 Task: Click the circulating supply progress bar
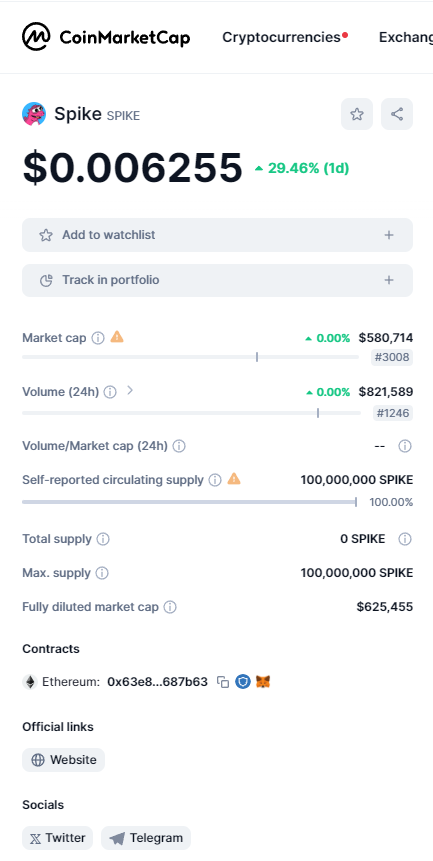point(190,502)
